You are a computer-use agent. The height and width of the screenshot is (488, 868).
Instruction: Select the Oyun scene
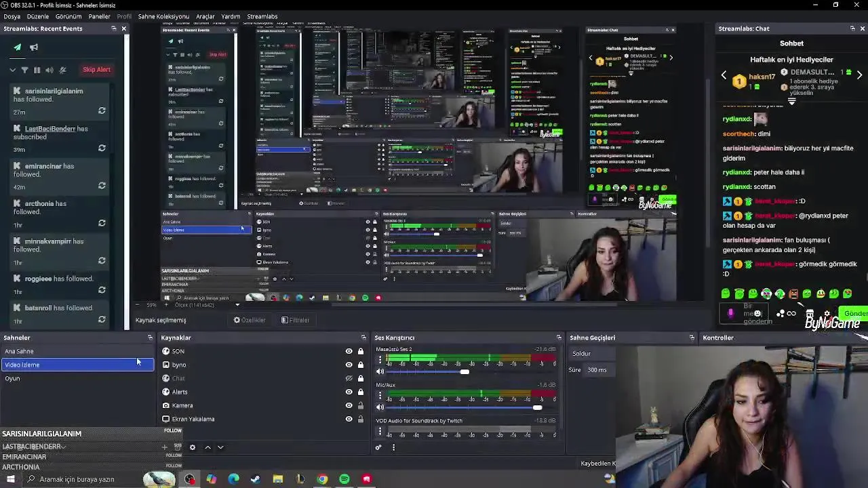[x=78, y=378]
